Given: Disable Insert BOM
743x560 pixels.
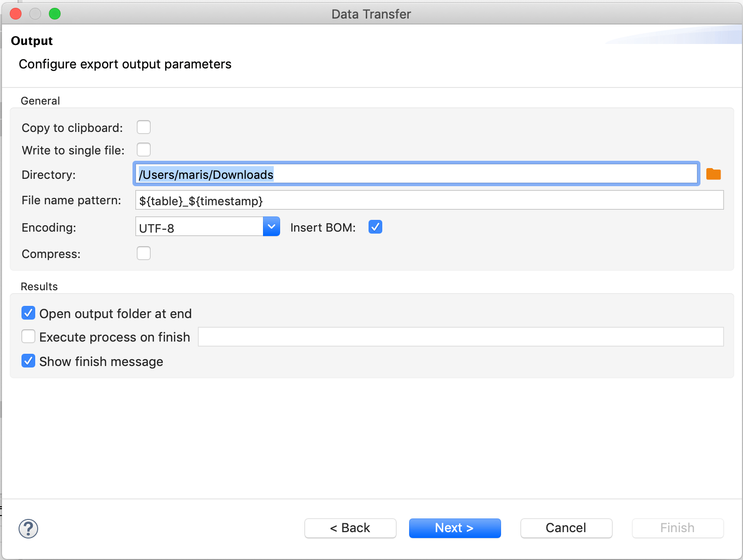Looking at the screenshot, I should (375, 227).
